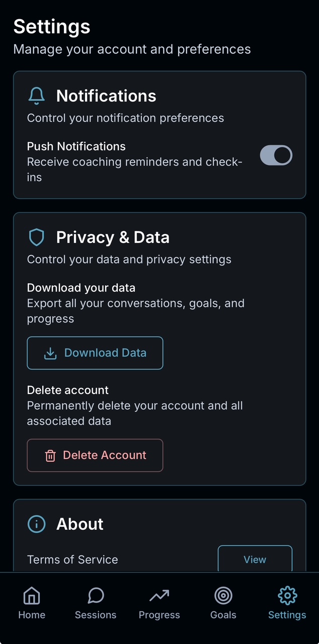Viewport: 319px width, 644px height.
Task: Switch to the Sessions tab
Action: [x=95, y=602]
